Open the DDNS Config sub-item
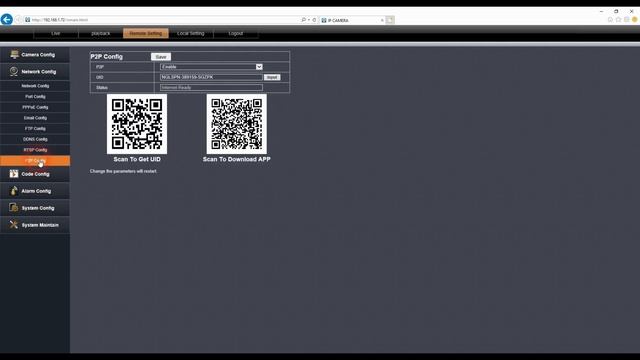 pos(35,139)
